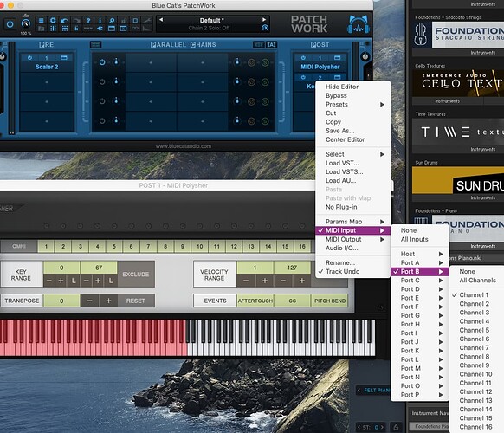Viewport: 504px width, 433px height.
Task: Toggle bypass power on Scaler 2 slot
Action: [x=29, y=57]
